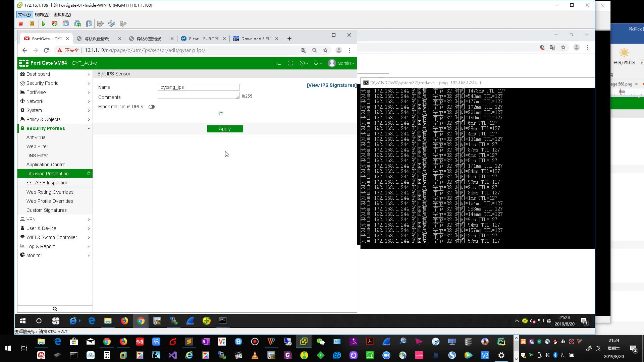Click the Intrusion Prevention star icon
The width and height of the screenshot is (644, 362).
pyautogui.click(x=89, y=173)
